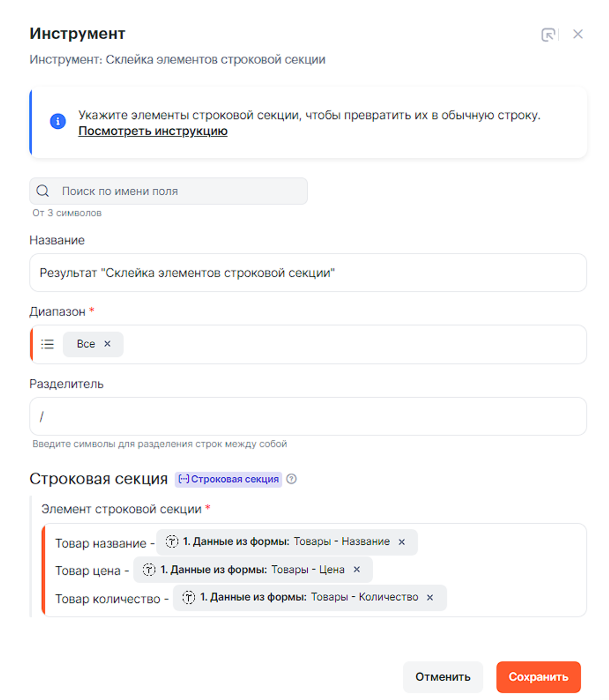Remove the Товары - Цена variable
This screenshot has height=700, width=609.
click(357, 570)
